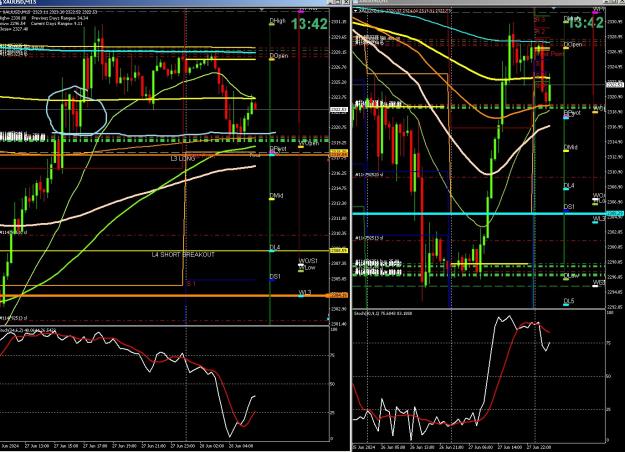The height and width of the screenshot is (452, 625).
Task: Select the DPivot label in right chart
Action: (572, 113)
